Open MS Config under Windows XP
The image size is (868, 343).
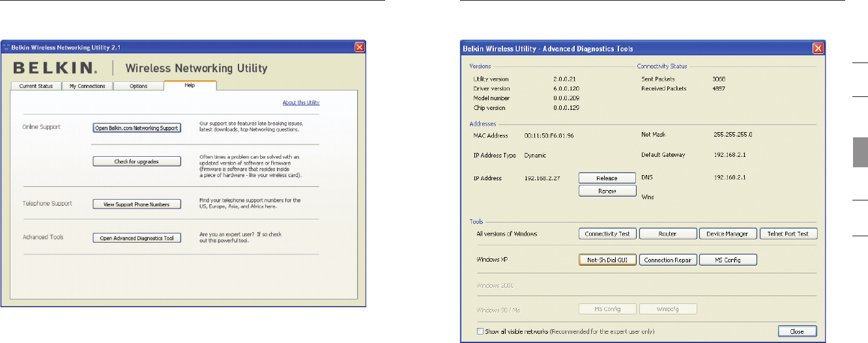pos(727,260)
